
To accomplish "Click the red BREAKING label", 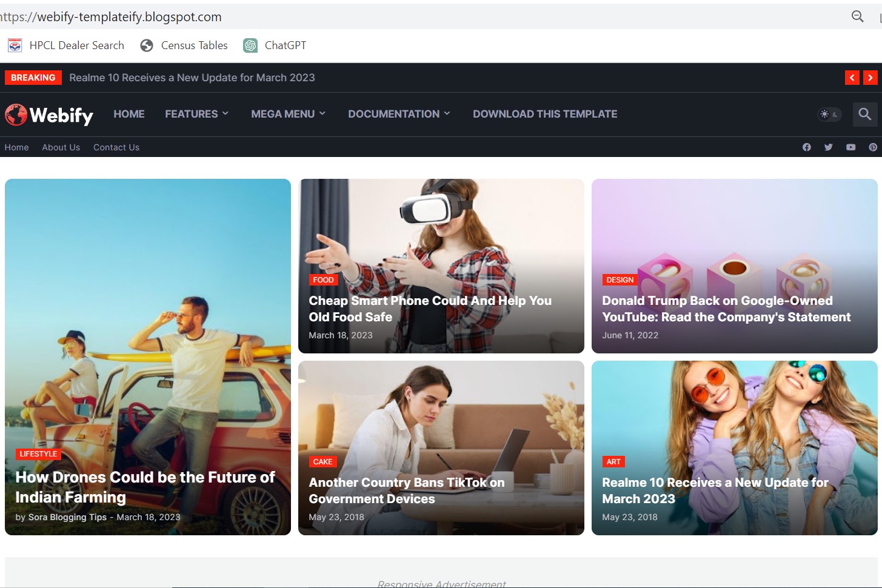I will point(33,78).
